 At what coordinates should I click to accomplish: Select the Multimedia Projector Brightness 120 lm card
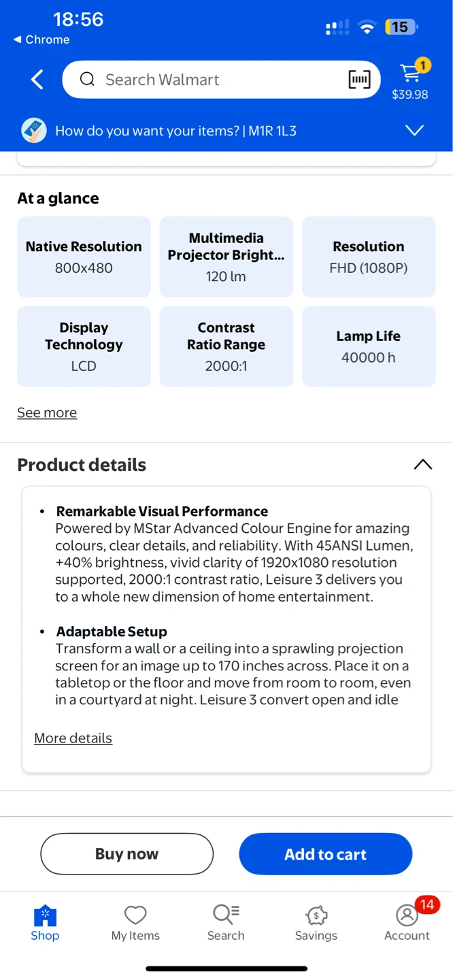[x=227, y=257]
